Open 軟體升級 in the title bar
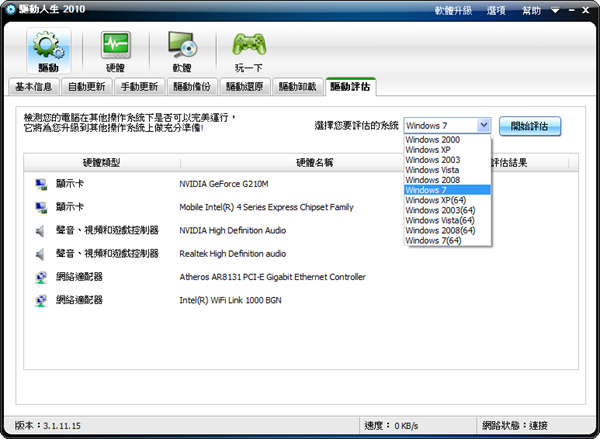 tap(453, 11)
